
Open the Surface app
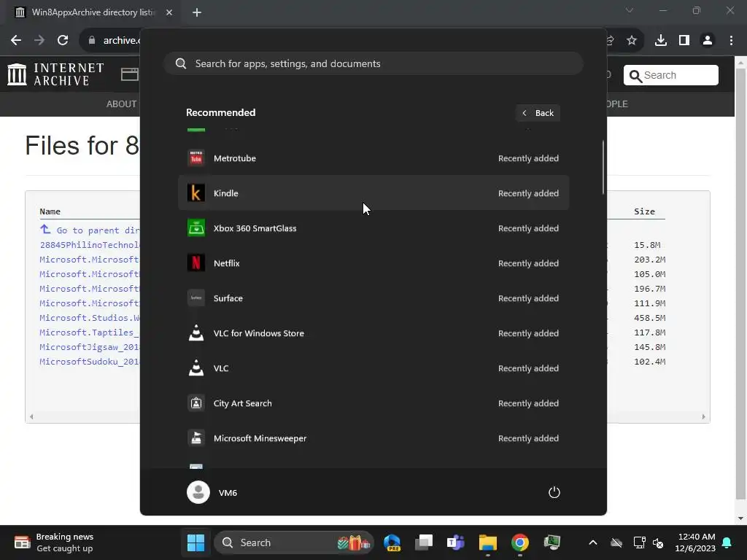[x=373, y=298]
